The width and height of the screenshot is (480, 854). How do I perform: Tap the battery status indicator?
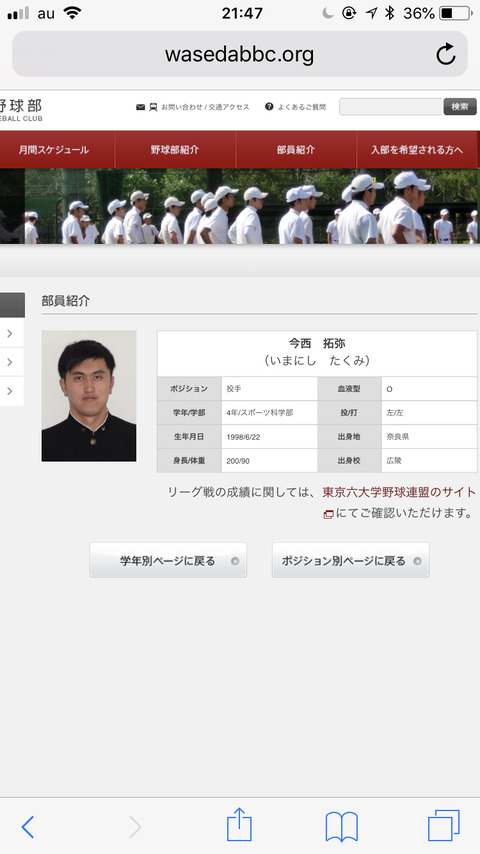(455, 13)
